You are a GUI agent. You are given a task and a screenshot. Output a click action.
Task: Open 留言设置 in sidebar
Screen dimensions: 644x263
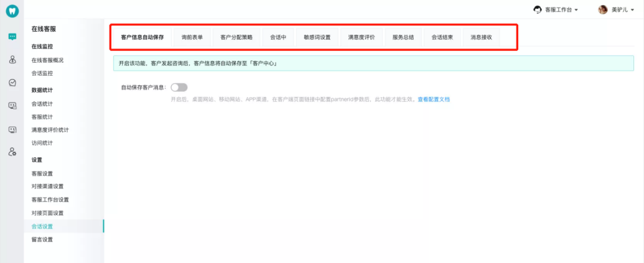pyautogui.click(x=42, y=239)
